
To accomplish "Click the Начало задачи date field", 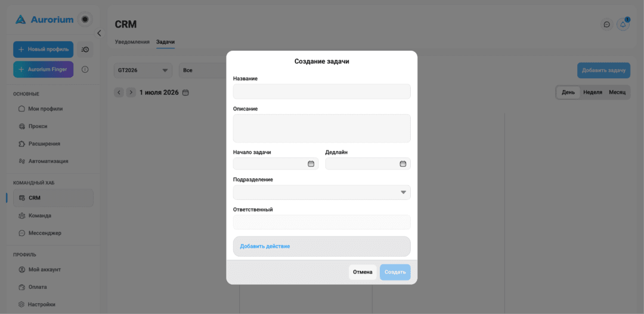I will pos(275,164).
